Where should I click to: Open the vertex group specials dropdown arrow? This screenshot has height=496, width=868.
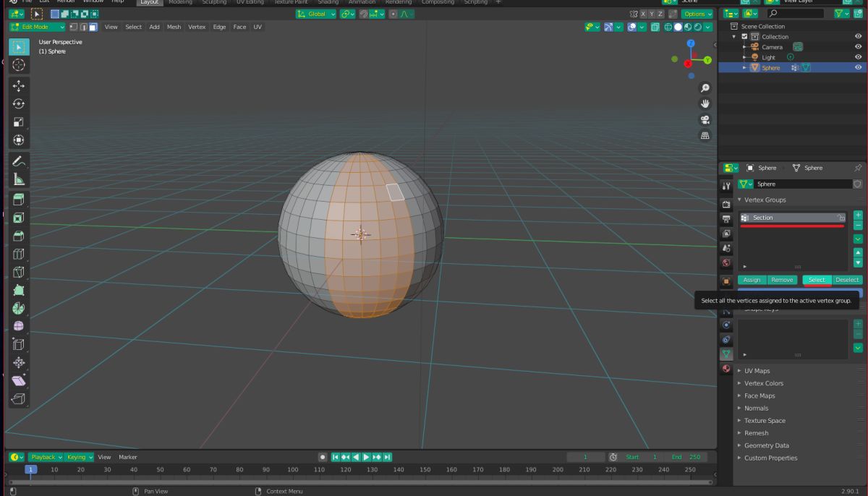859,238
